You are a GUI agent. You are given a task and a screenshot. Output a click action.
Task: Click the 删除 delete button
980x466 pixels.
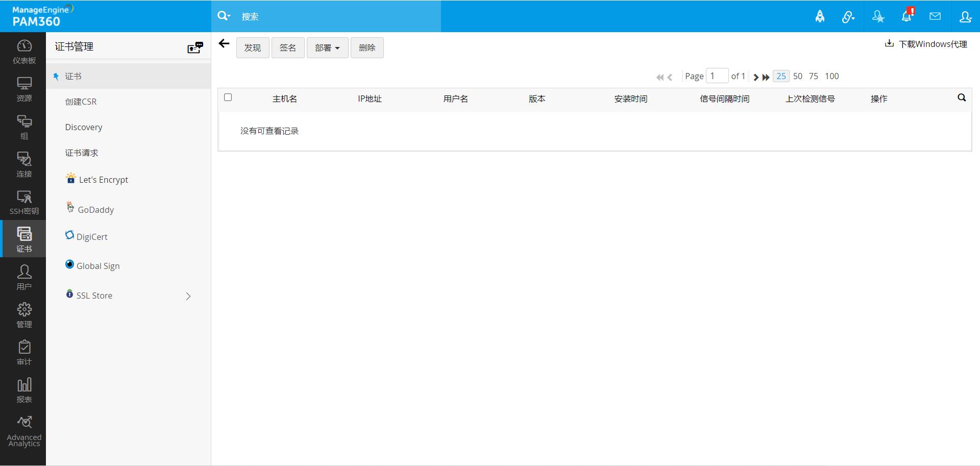pos(367,47)
